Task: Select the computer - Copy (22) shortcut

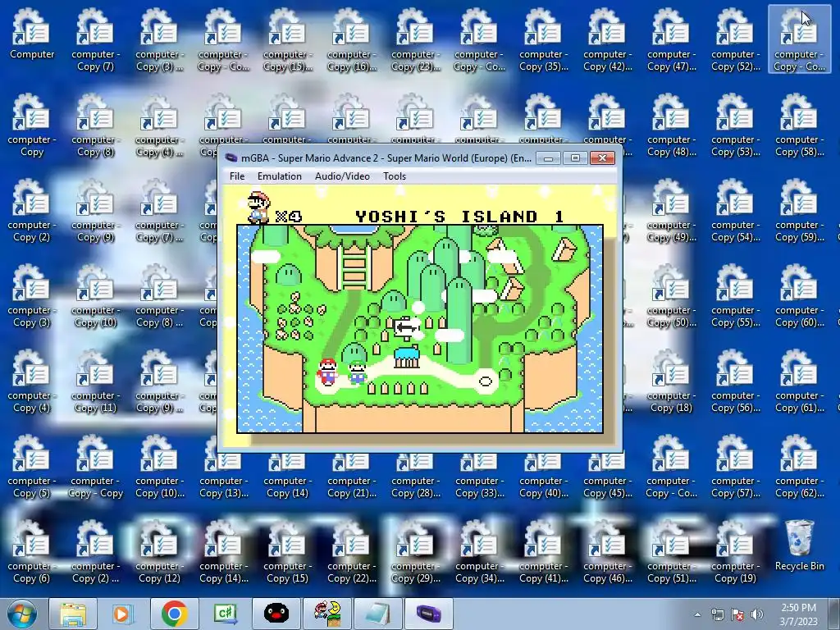Action: (x=351, y=551)
